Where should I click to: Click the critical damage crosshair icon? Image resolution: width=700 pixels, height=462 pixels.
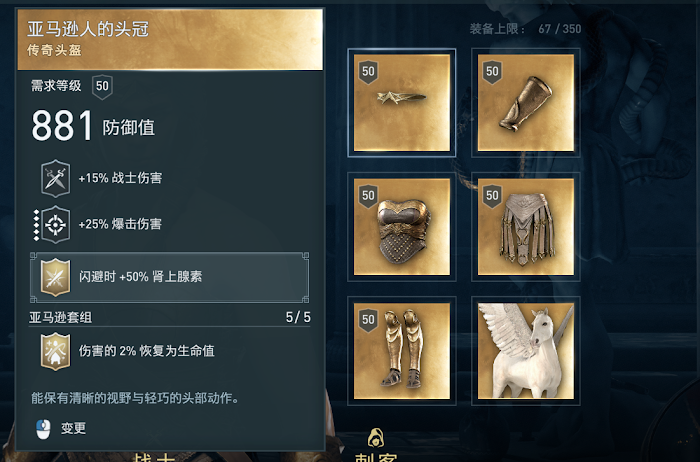pyautogui.click(x=55, y=225)
